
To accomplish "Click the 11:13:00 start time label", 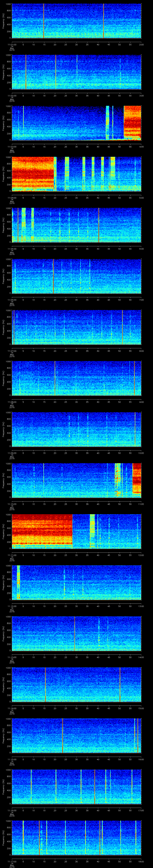I will point(12,657).
